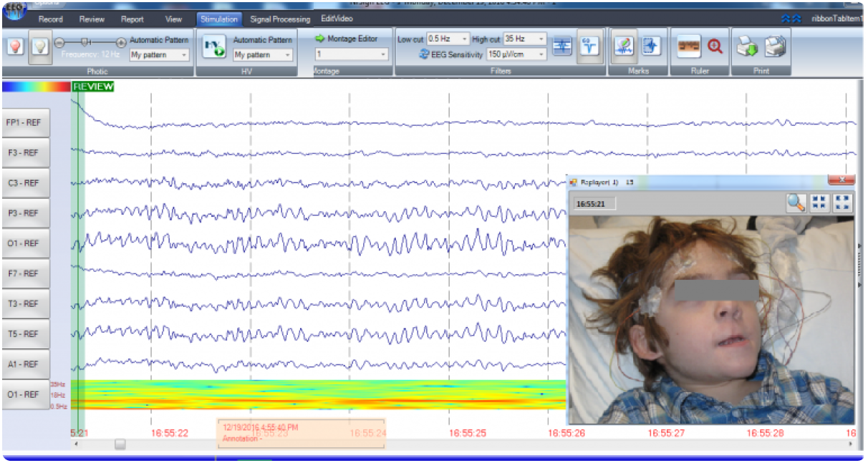Click the annotation box on timeline
The width and height of the screenshot is (868, 463).
click(301, 433)
